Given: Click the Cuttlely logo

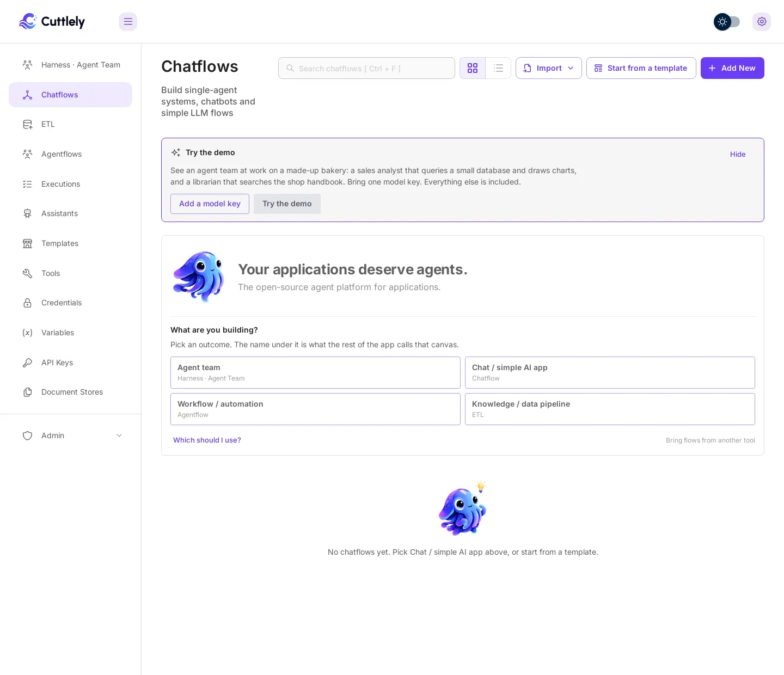Looking at the screenshot, I should point(52,21).
